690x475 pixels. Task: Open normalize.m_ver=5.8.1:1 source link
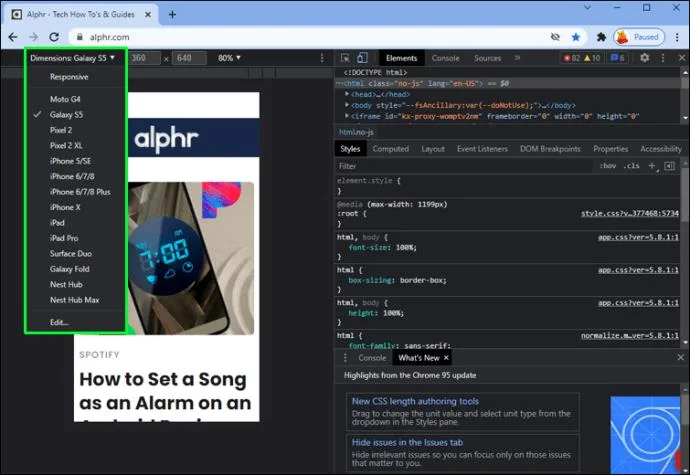[630, 335]
